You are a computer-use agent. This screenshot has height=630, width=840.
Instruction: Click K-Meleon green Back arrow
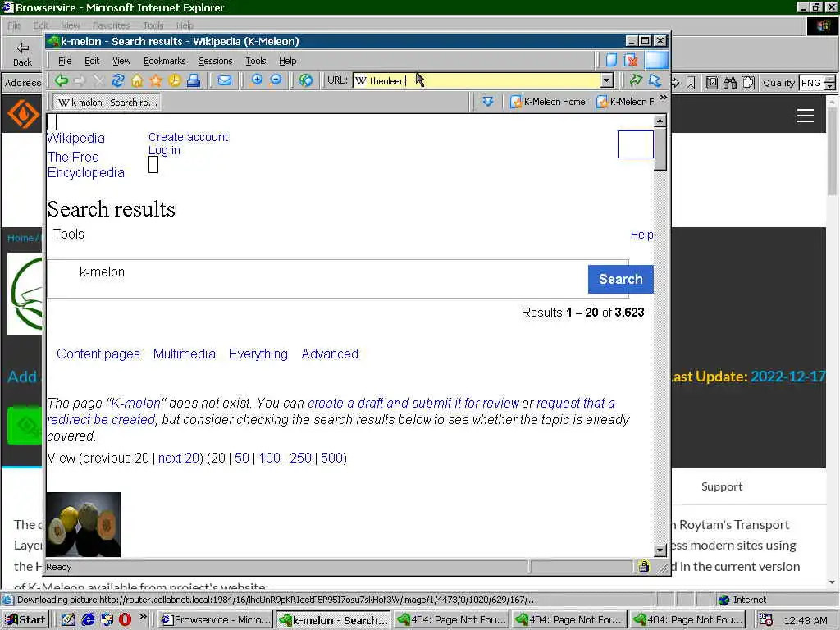tap(61, 81)
